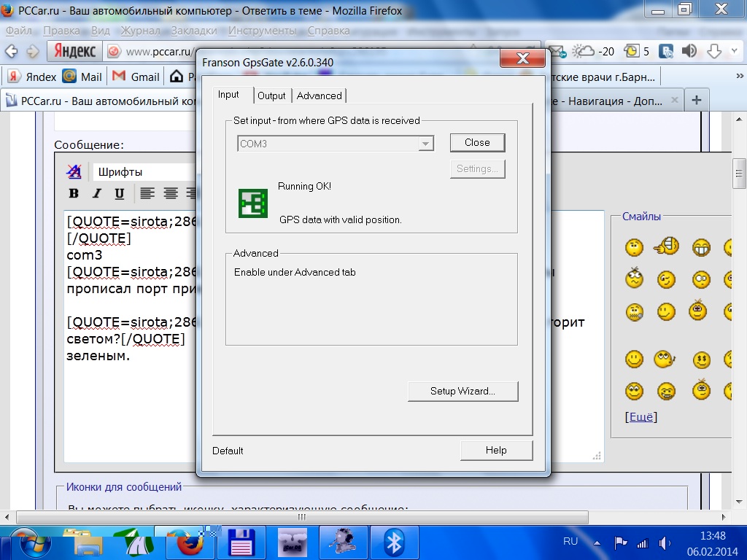Switch to the Output tab

[271, 96]
